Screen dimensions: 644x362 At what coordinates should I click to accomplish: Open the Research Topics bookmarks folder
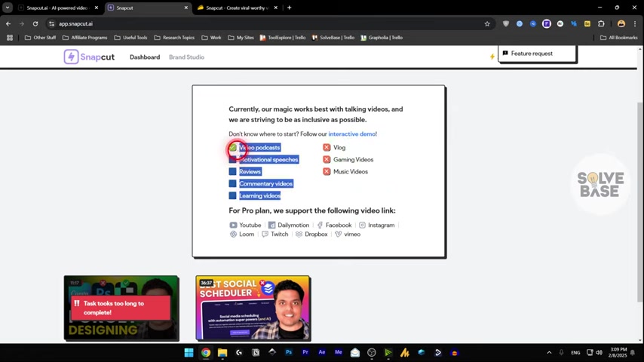tap(174, 38)
